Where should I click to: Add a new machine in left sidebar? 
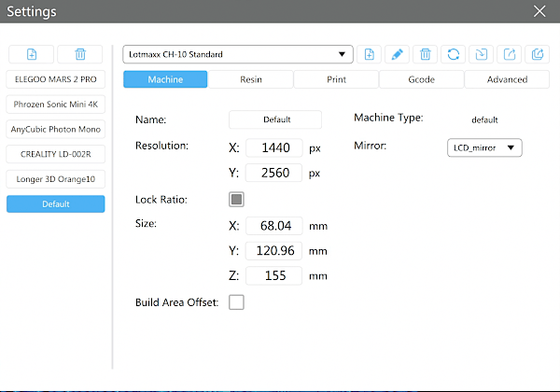tap(32, 54)
